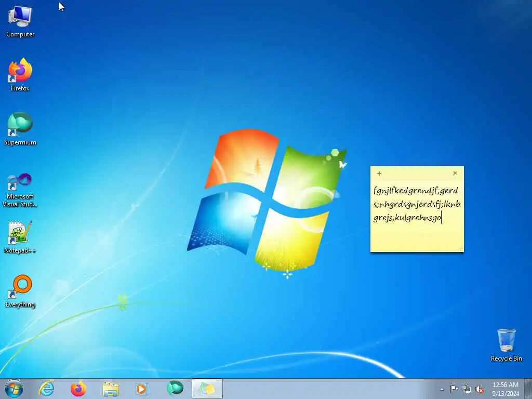Click the sticky note resize grip corner
Screen dimensions: 532x399
tap(460, 249)
